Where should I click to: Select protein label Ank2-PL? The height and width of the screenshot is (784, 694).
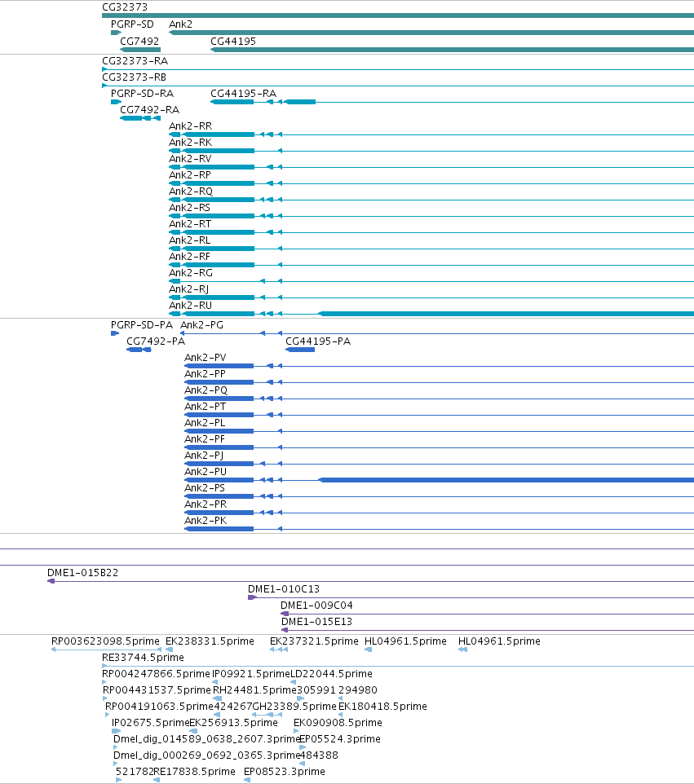pyautogui.click(x=205, y=423)
